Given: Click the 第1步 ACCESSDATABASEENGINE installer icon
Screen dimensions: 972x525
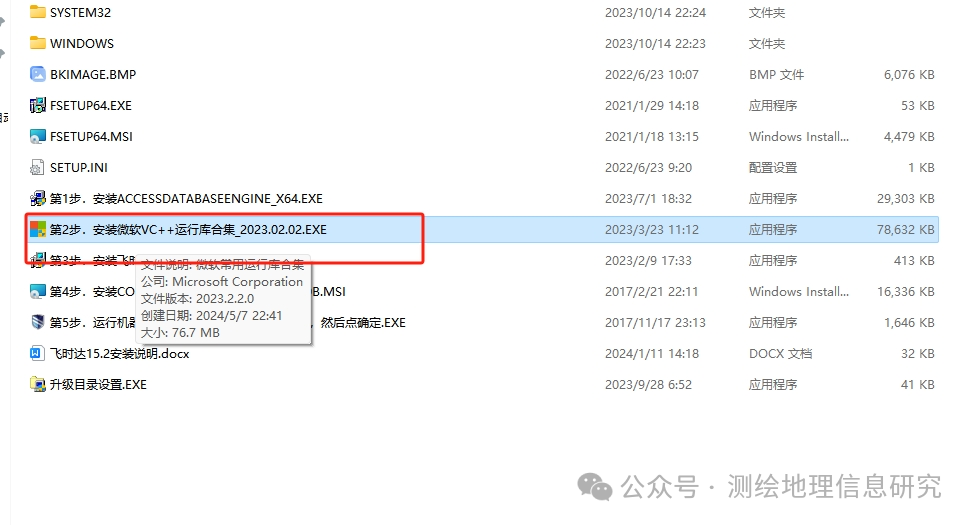Looking at the screenshot, I should tap(38, 198).
